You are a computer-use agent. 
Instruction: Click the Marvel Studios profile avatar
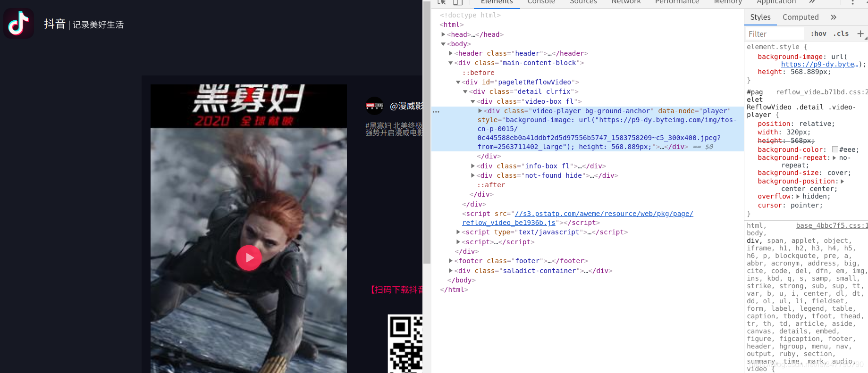(x=375, y=106)
